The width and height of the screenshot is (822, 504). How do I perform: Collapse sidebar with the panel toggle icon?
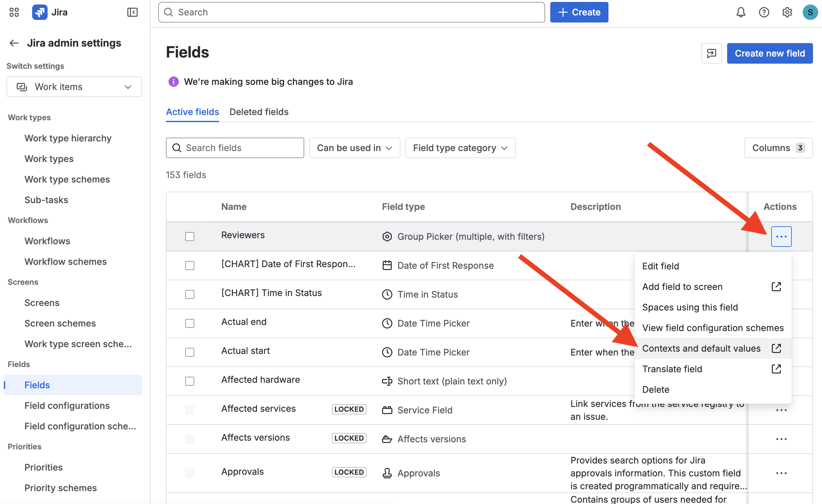pyautogui.click(x=132, y=12)
